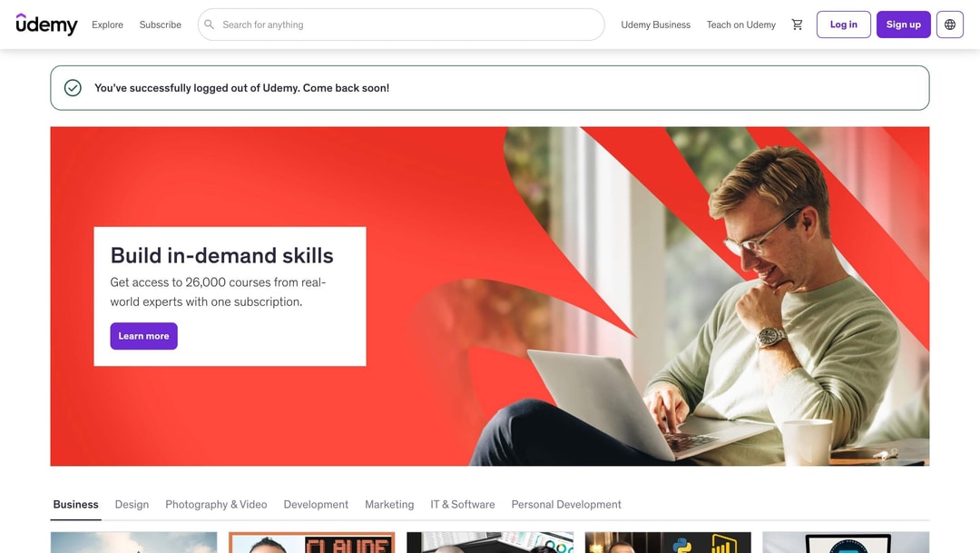Switch to the Marketing tab
This screenshot has width=980, height=553.
tap(389, 504)
